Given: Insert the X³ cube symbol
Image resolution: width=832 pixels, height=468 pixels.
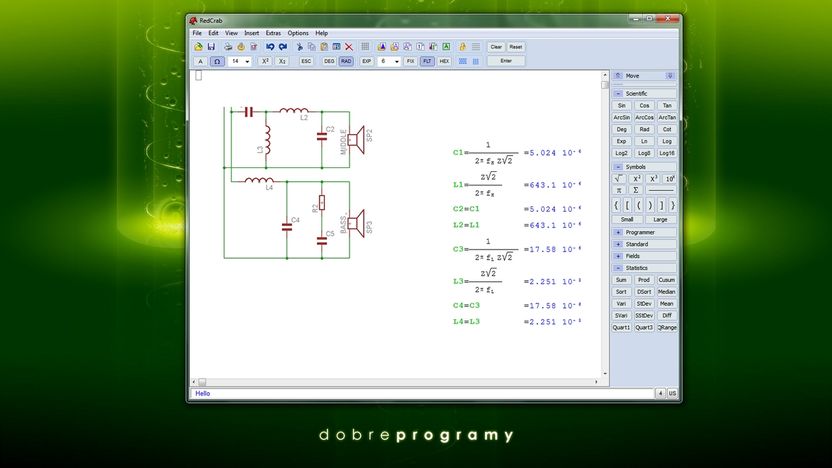Looking at the screenshot, I should [653, 178].
